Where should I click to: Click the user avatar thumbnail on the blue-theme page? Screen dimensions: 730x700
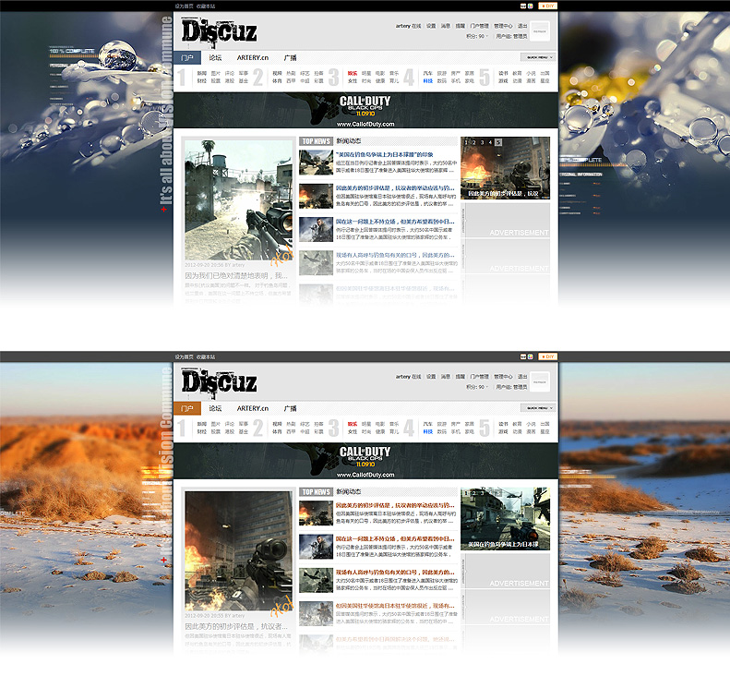(540, 31)
